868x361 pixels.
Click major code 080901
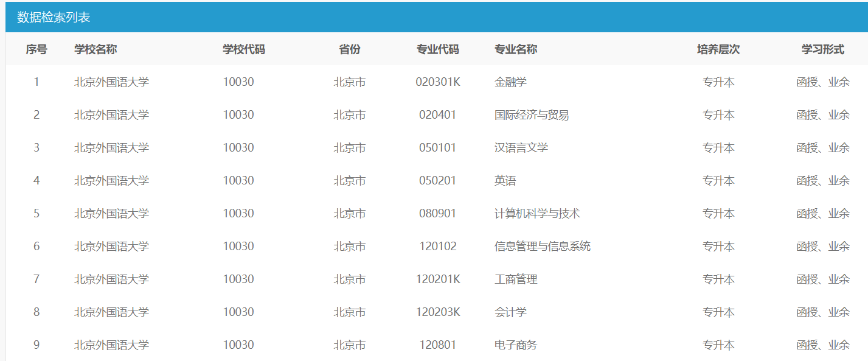pos(438,214)
